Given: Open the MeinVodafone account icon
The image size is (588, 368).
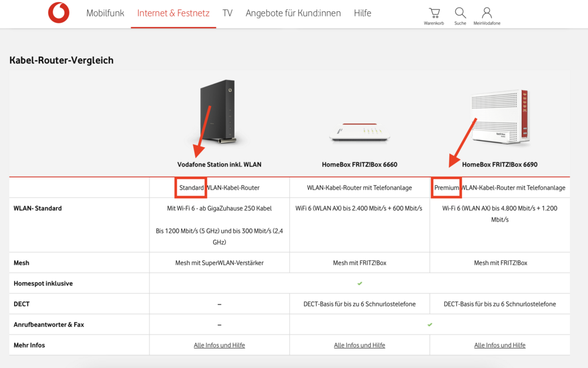Looking at the screenshot, I should tap(487, 13).
